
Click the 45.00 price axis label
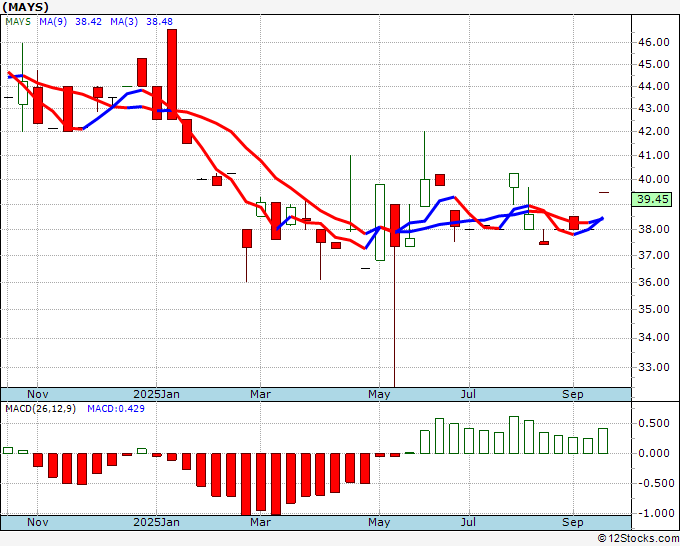coord(654,64)
